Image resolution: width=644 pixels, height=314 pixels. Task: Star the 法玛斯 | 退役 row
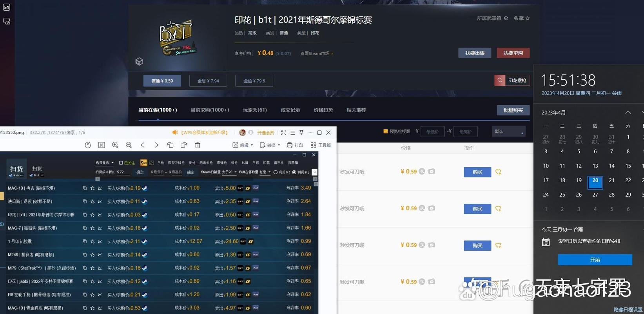click(x=93, y=201)
